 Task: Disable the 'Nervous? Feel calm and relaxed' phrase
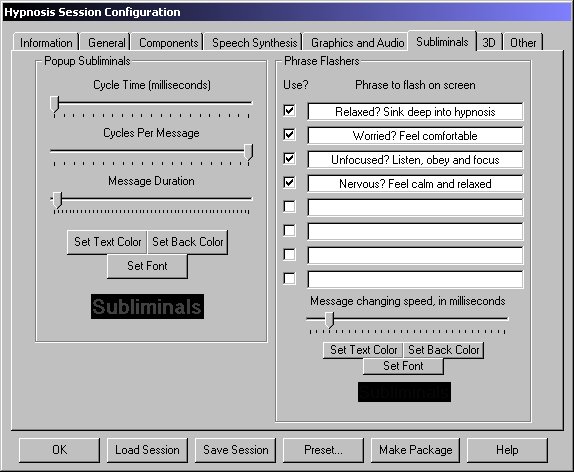289,182
